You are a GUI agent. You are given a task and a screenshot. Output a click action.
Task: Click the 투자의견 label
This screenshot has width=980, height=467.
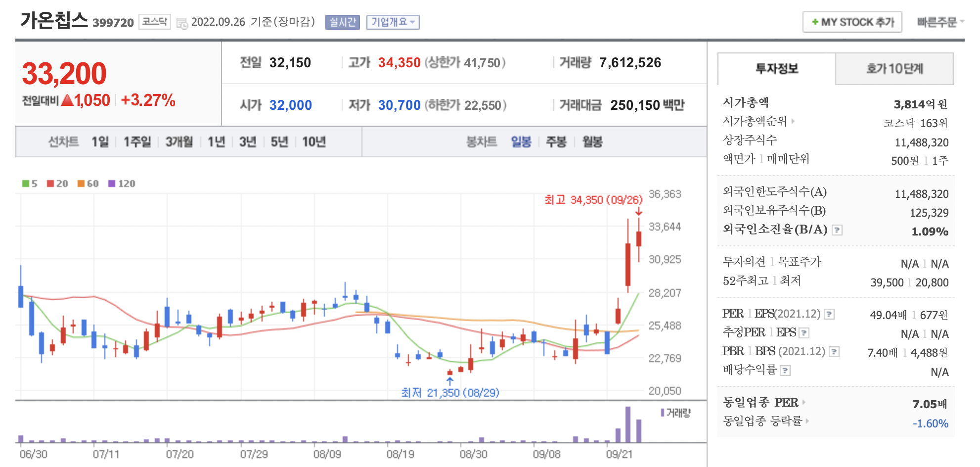pos(744,262)
